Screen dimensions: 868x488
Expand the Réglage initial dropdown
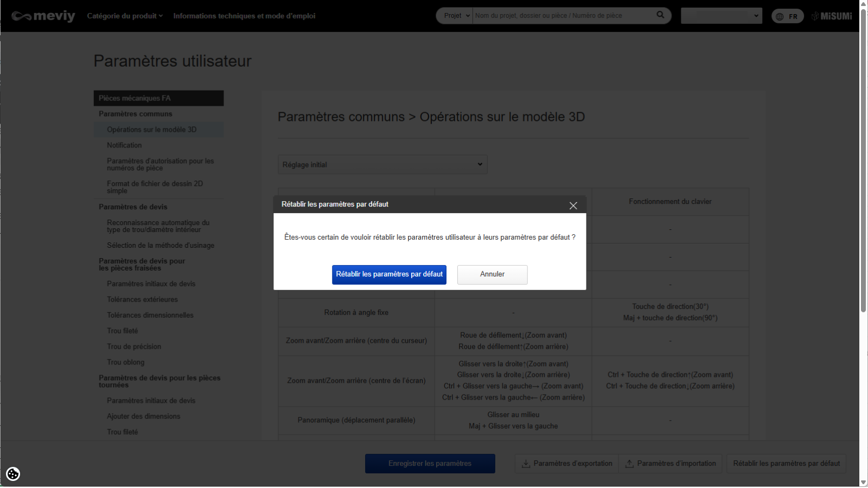coord(382,164)
